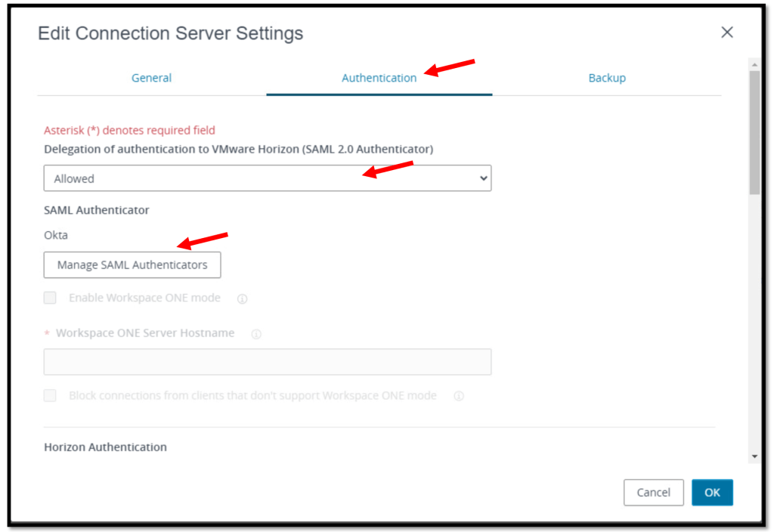
Task: Select the Authentication tab
Action: click(379, 78)
